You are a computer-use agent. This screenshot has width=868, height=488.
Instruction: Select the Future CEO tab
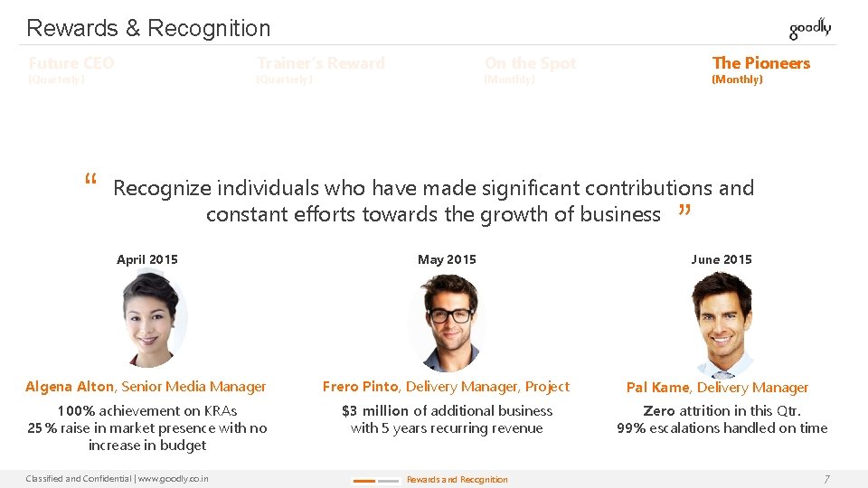71,63
